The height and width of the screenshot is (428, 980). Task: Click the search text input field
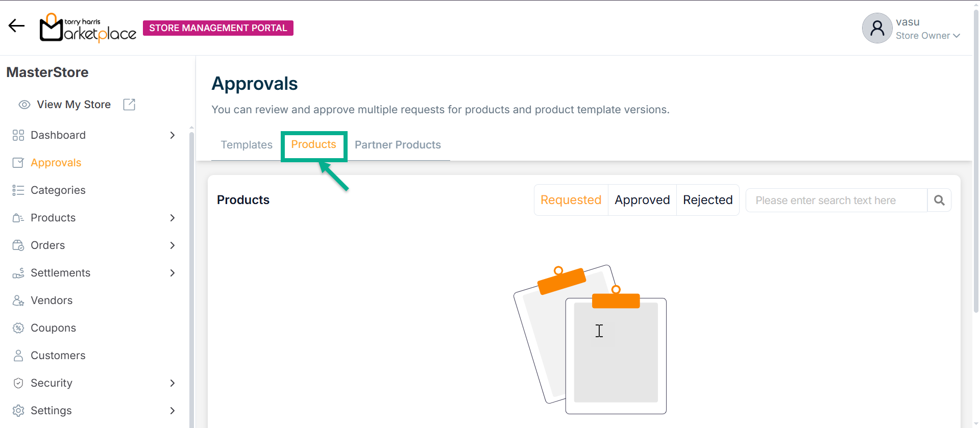click(836, 200)
